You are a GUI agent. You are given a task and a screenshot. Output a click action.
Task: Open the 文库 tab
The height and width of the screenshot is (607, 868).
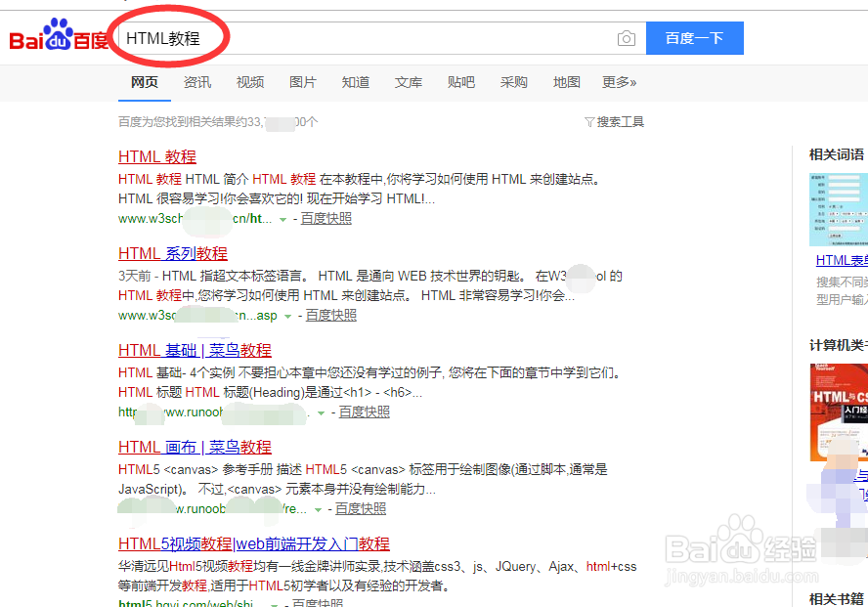point(408,82)
